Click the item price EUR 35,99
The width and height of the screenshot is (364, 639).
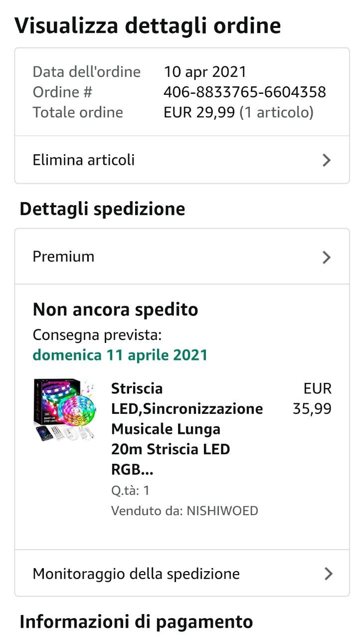point(313,399)
